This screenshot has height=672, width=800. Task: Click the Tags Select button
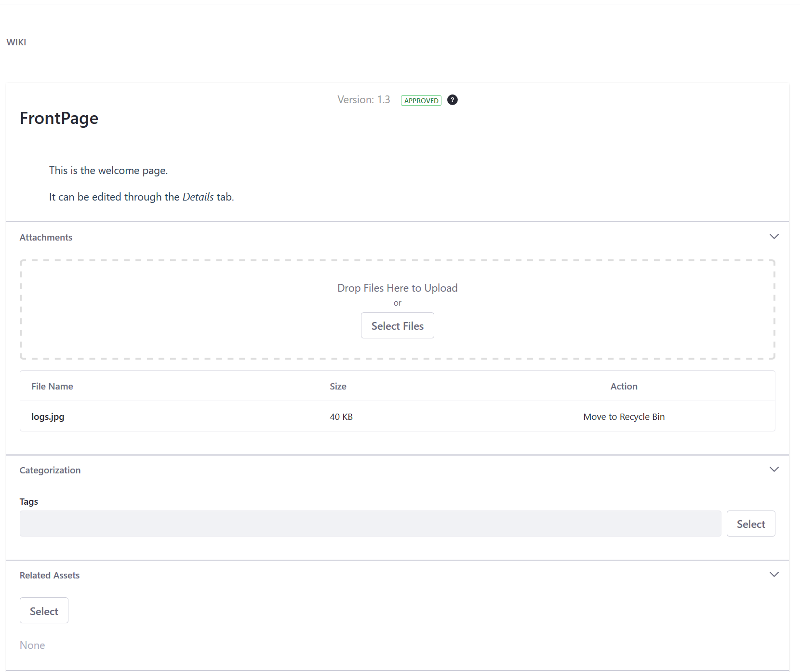click(x=751, y=524)
